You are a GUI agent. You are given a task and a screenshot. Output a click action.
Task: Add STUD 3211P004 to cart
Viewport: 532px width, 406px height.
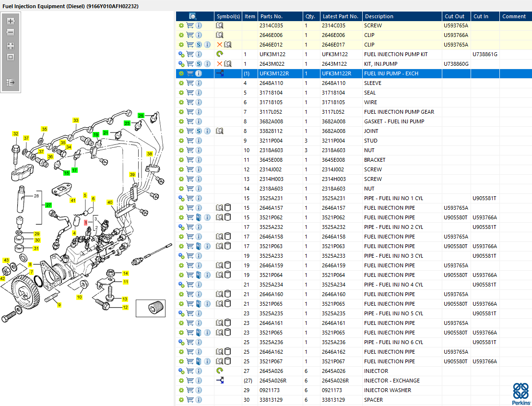point(190,141)
